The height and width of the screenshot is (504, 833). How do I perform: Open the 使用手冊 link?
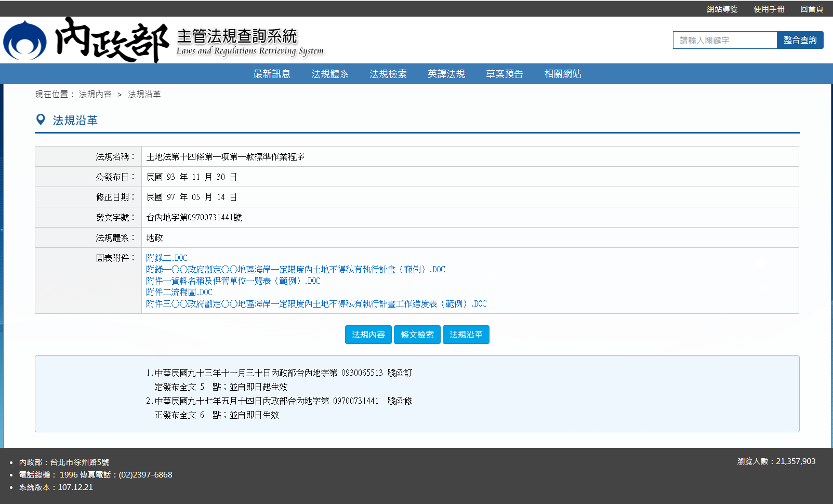click(769, 9)
